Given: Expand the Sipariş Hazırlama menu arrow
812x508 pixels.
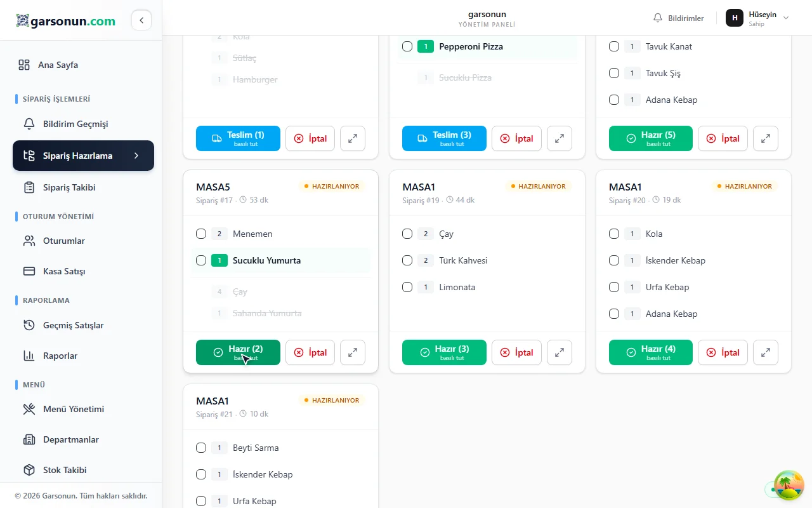Looking at the screenshot, I should [136, 156].
